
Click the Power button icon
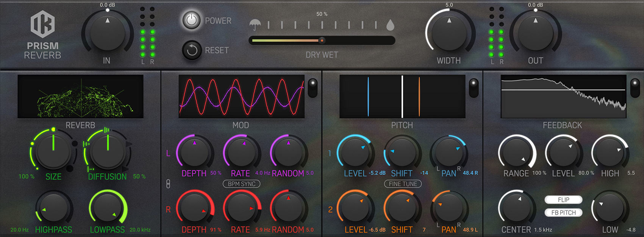(191, 20)
